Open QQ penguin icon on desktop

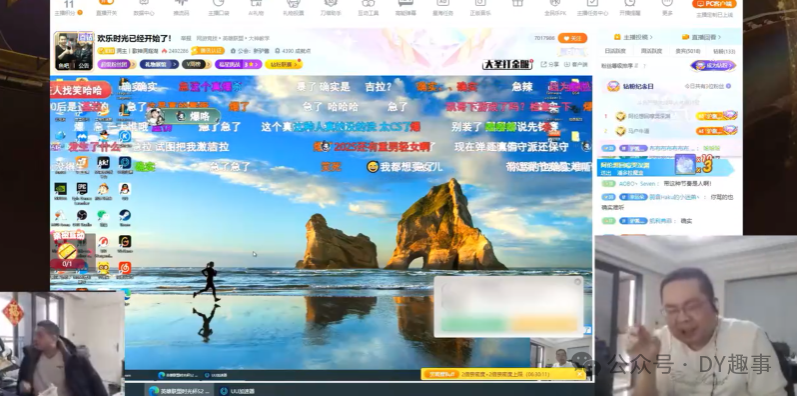pyautogui.click(x=125, y=190)
